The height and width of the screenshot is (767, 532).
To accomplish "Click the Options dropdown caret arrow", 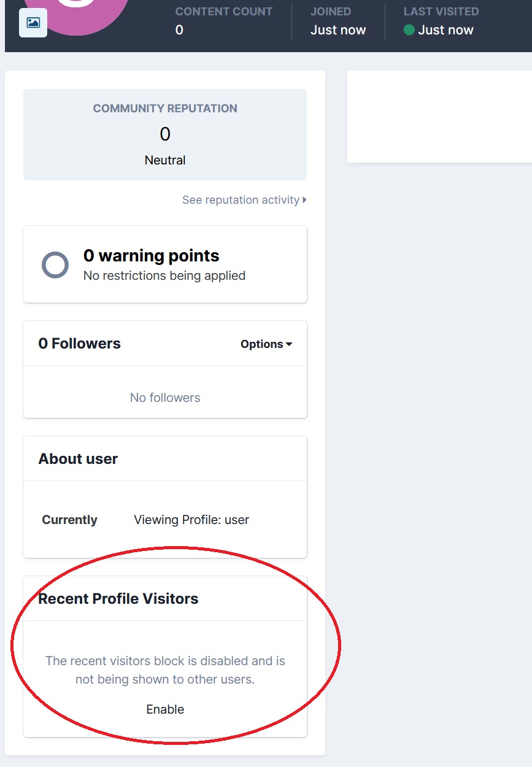I will [x=289, y=344].
